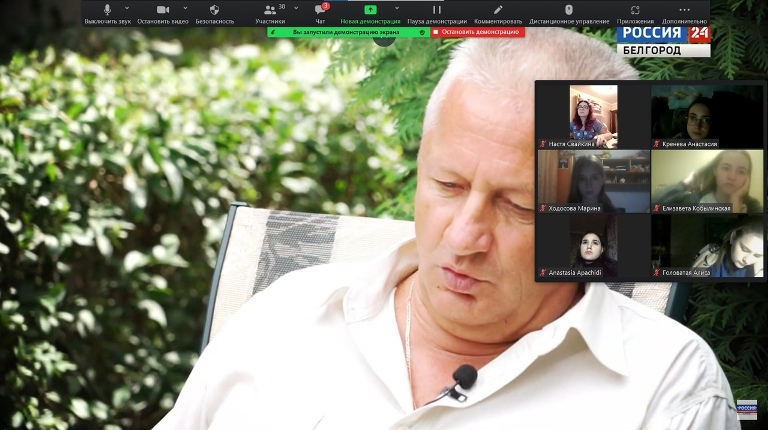Pause the screen share (Пауза демонстрации)
Image resolution: width=768 pixels, height=430 pixels.
[x=437, y=10]
